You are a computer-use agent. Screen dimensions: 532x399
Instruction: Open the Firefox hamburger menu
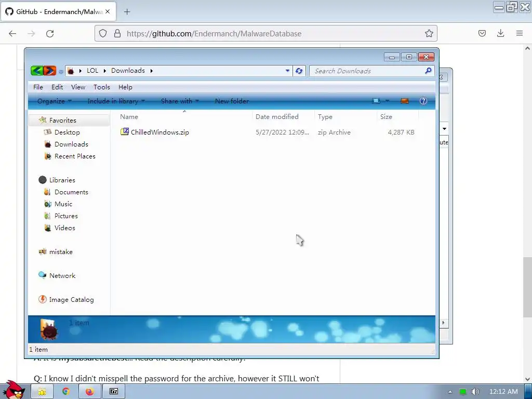519,33
